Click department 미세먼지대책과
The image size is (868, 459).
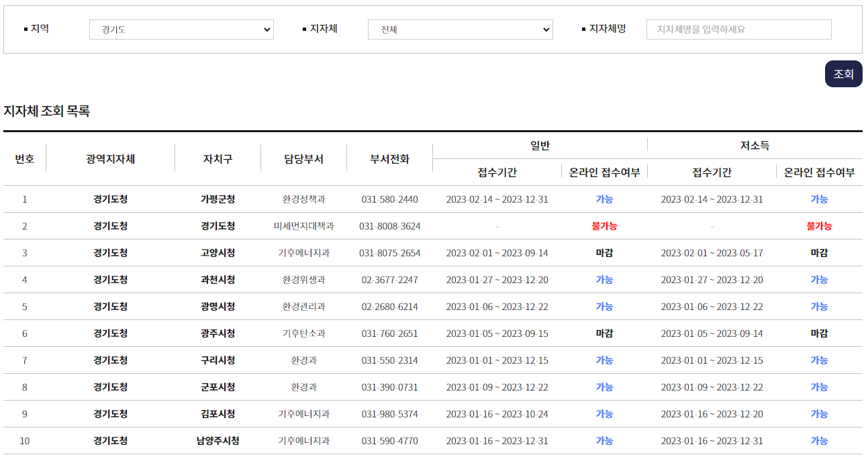303,226
